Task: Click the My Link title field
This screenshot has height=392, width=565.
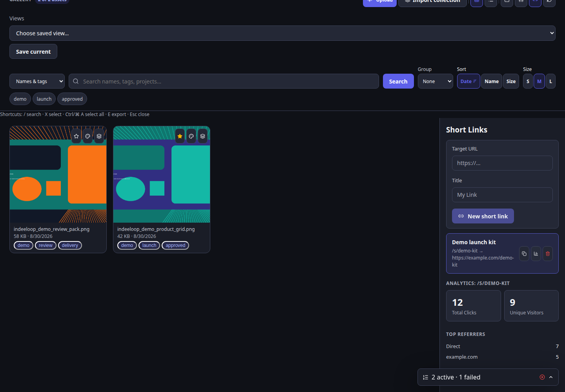Action: click(502, 195)
